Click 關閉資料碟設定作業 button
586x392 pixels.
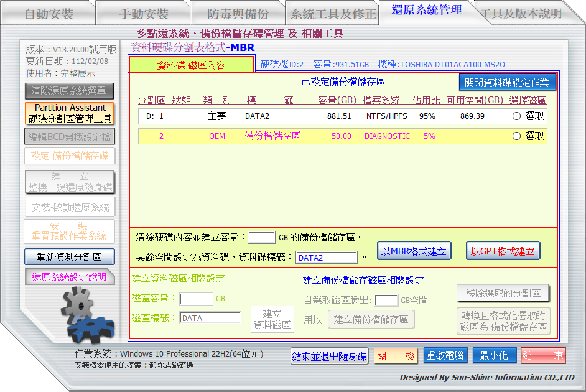(x=507, y=83)
